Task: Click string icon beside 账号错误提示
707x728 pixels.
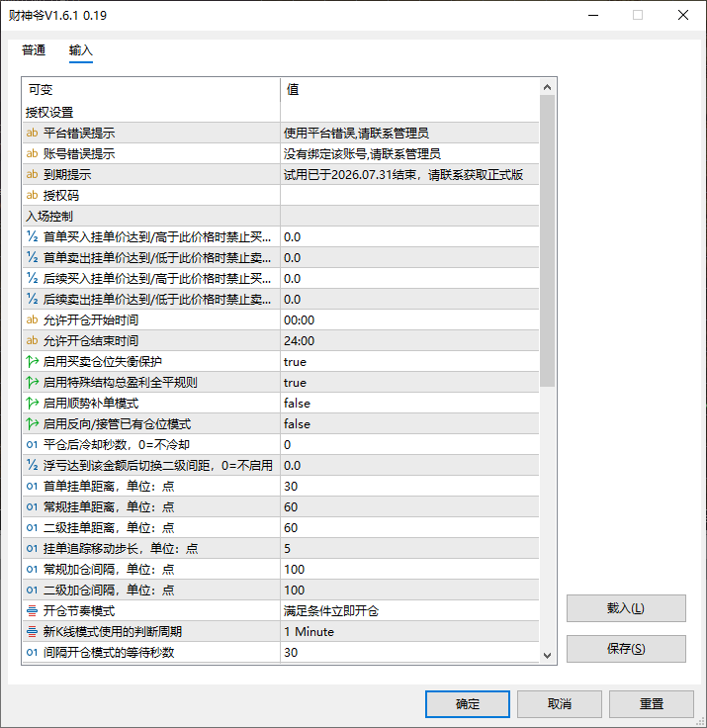Action: (x=32, y=153)
